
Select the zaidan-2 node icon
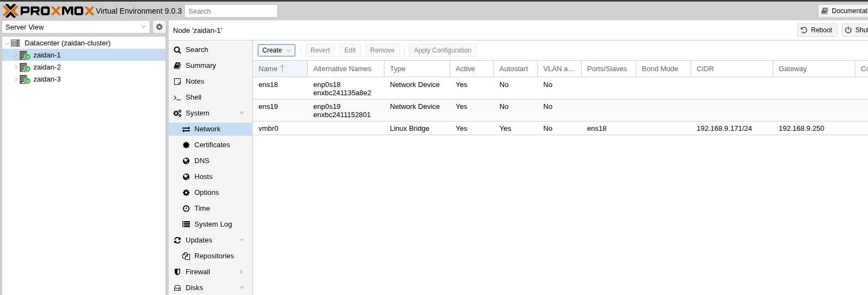(x=25, y=67)
